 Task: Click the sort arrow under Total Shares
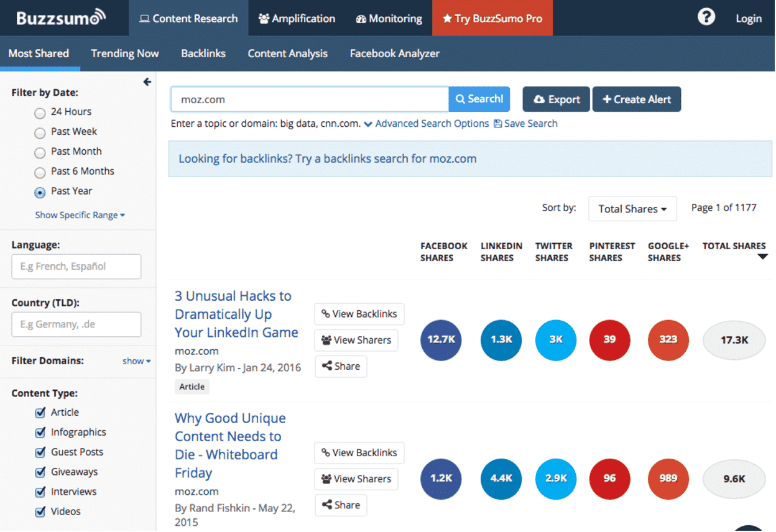pyautogui.click(x=763, y=257)
